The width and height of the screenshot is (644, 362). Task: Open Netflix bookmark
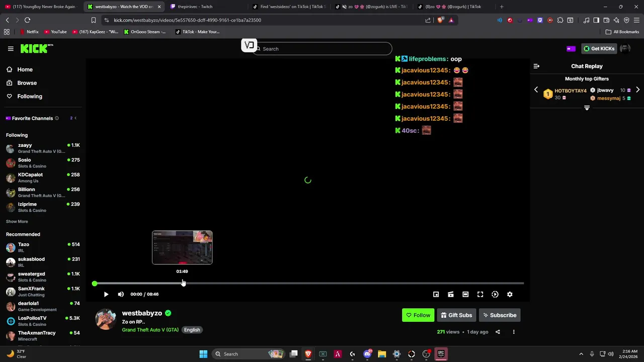coord(29,32)
